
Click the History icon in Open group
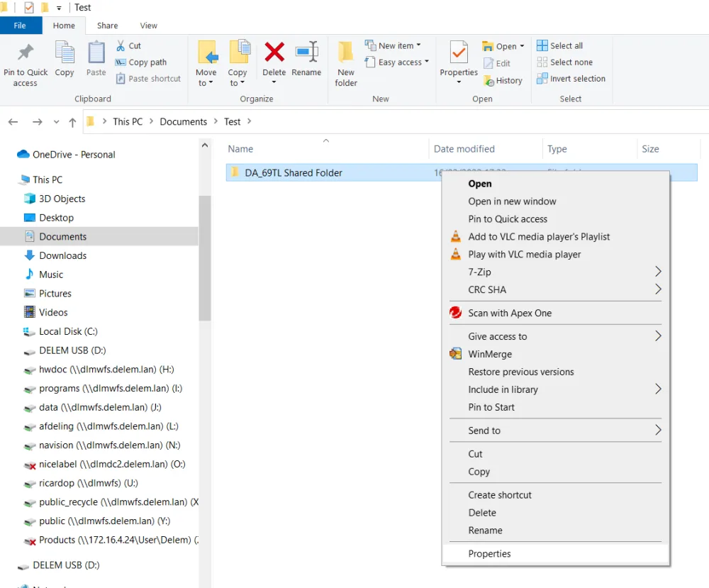tap(489, 81)
